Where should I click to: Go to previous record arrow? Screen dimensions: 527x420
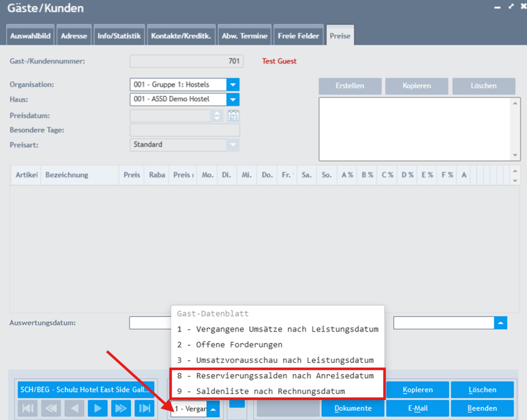coord(74,409)
